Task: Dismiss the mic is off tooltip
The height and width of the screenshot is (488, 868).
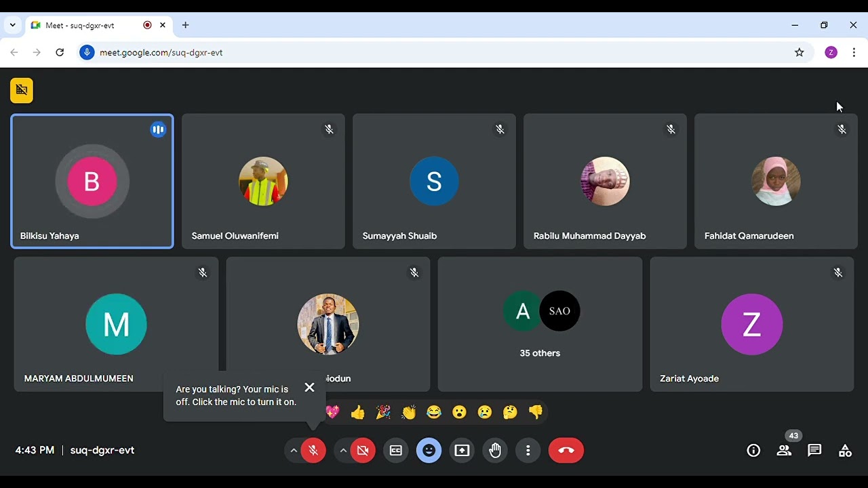Action: [309, 388]
